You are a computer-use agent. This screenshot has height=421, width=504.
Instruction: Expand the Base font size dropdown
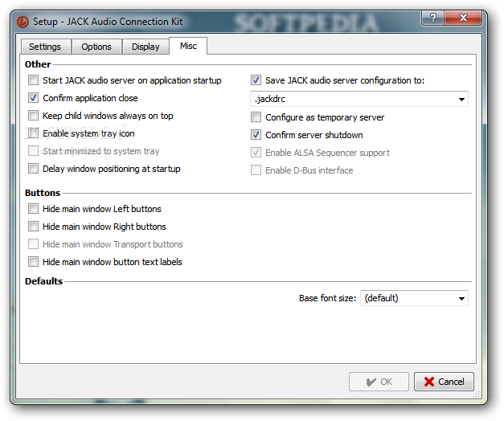(414, 298)
